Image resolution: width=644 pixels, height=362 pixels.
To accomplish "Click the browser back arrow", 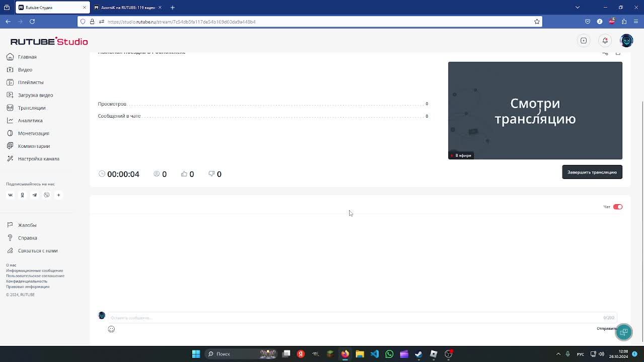I will pos(8,22).
